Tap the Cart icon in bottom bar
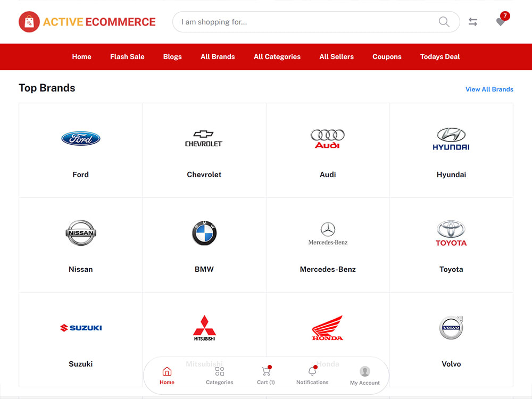 pos(266,371)
